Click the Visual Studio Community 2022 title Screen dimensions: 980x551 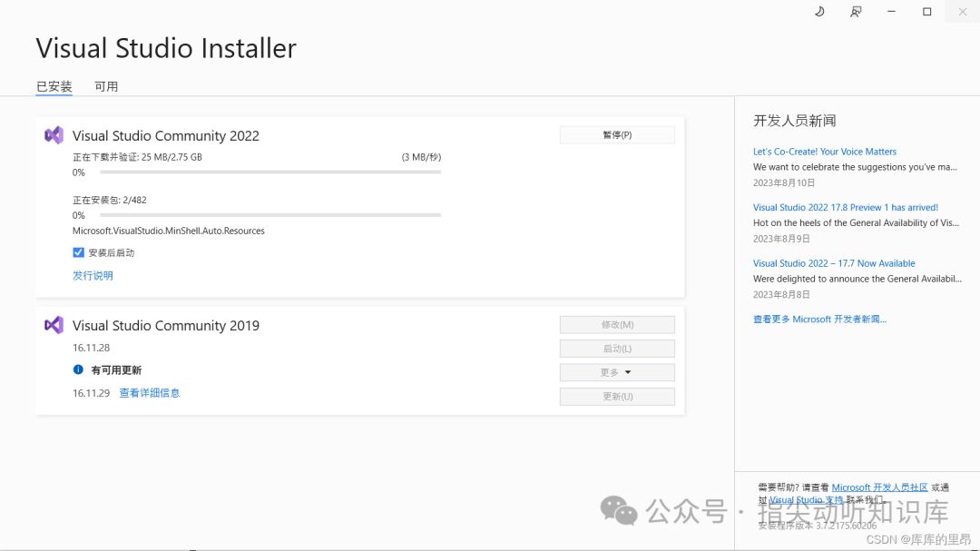[x=166, y=136]
